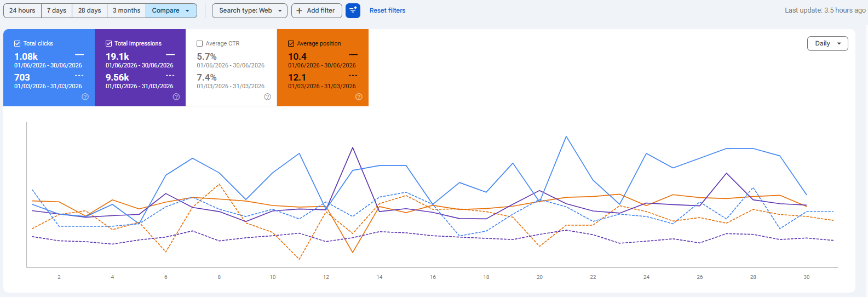868x297 pixels.
Task: Open help icon on Total impressions card
Action: coord(176,96)
